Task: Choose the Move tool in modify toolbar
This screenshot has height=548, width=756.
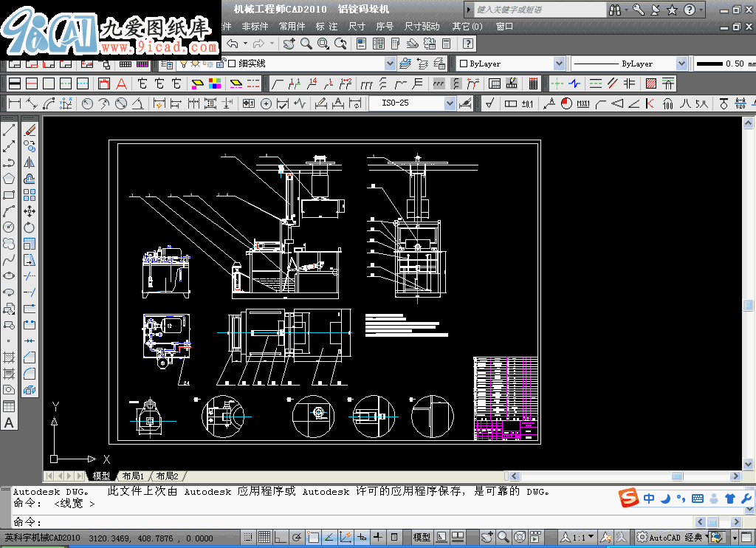Action: click(30, 211)
